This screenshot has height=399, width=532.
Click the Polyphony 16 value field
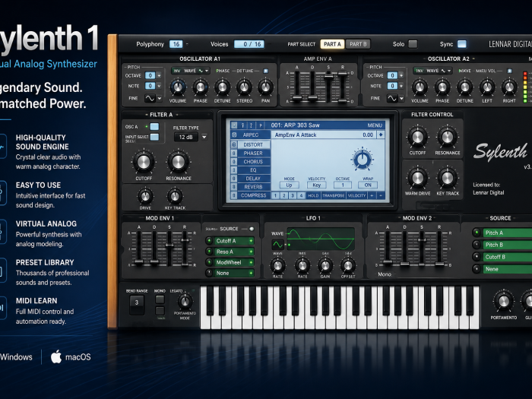(x=176, y=44)
